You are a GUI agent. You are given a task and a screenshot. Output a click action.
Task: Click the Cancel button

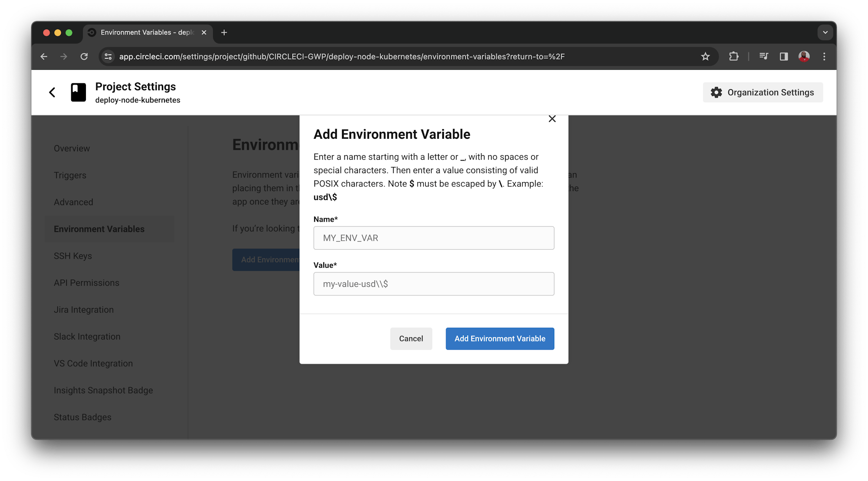pos(411,338)
